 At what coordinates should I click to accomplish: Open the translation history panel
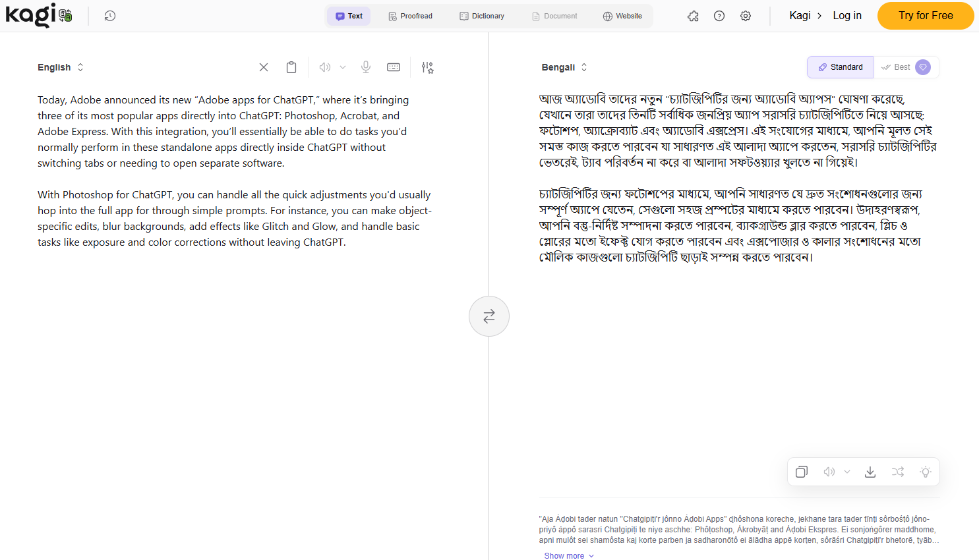click(x=109, y=15)
